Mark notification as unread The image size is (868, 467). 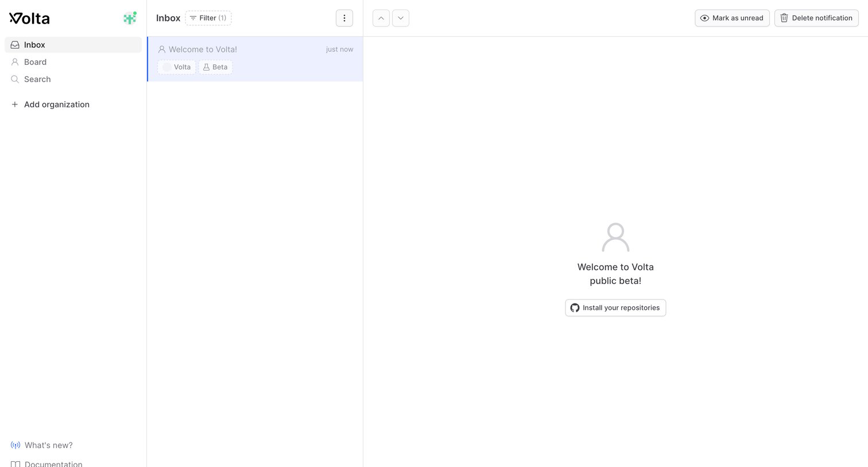[x=732, y=18]
